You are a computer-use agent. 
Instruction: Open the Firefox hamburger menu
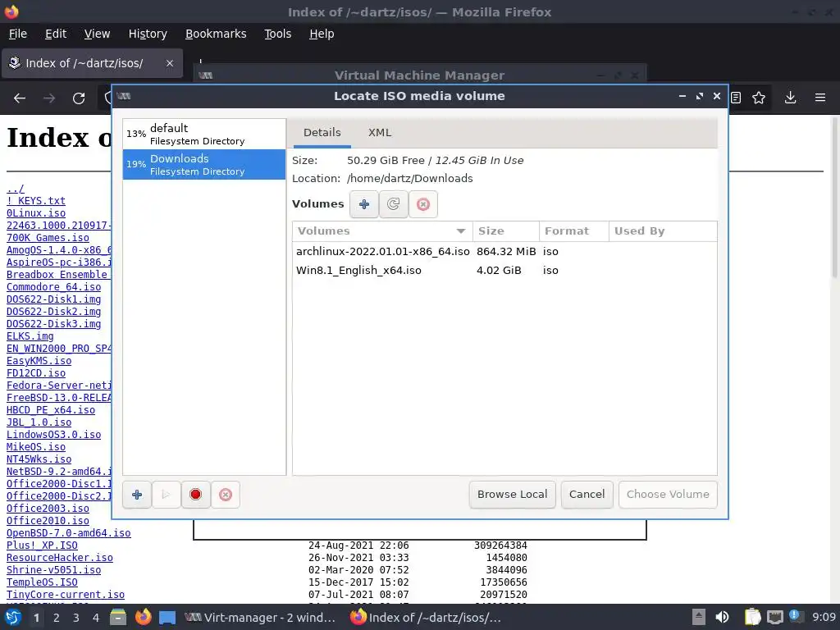[820, 98]
